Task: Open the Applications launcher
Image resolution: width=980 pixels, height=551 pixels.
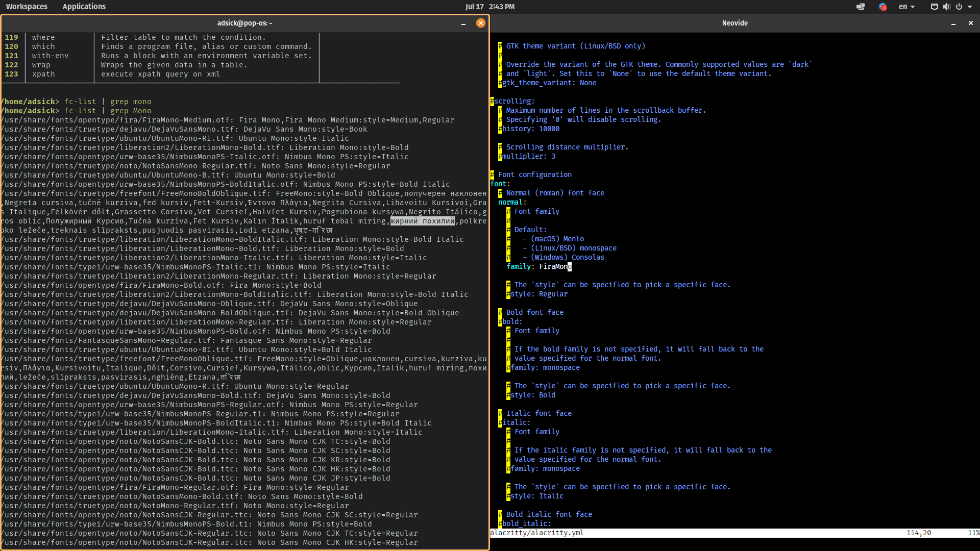Action: pos(84,7)
